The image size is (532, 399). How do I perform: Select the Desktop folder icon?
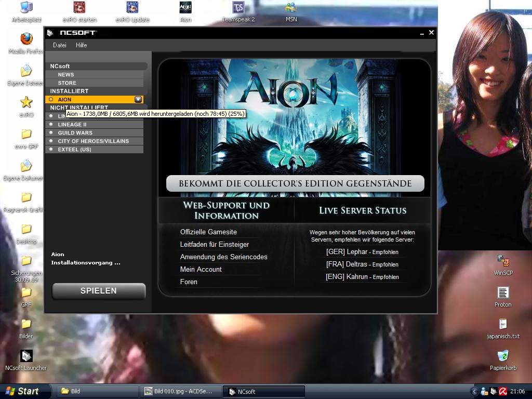pyautogui.click(x=26, y=233)
